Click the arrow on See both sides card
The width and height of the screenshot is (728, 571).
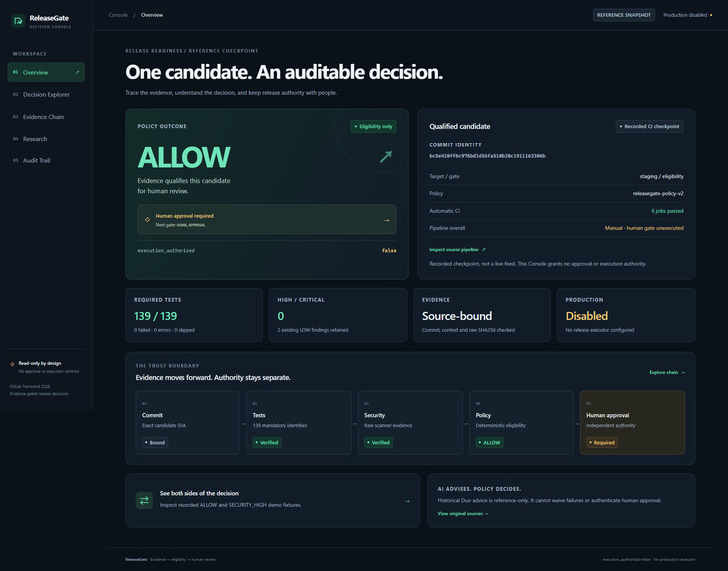(x=407, y=501)
